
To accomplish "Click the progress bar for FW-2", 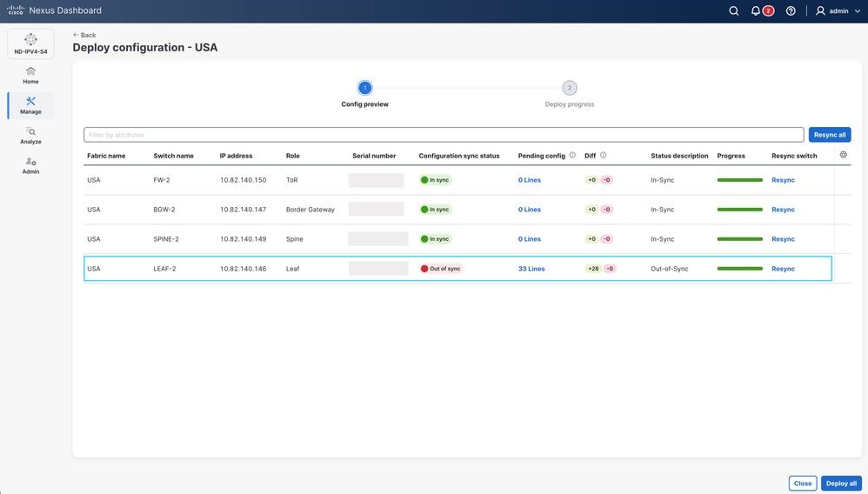I will (x=739, y=180).
